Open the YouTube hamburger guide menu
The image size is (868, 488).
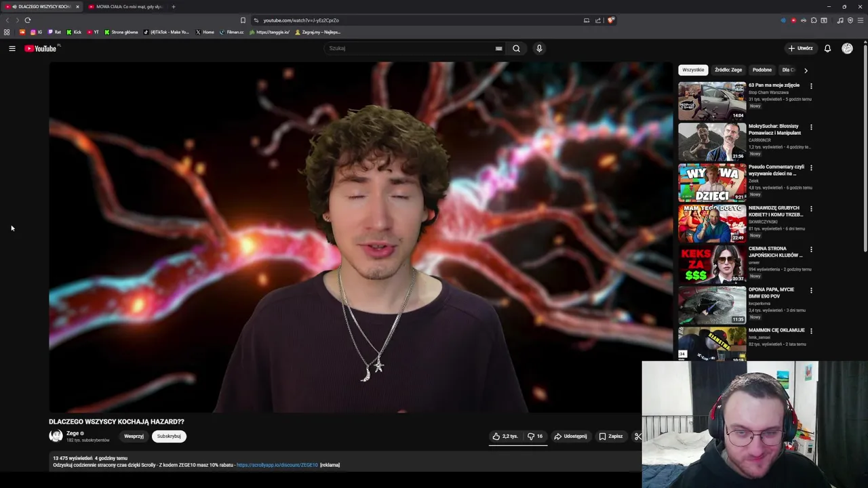pos(12,48)
